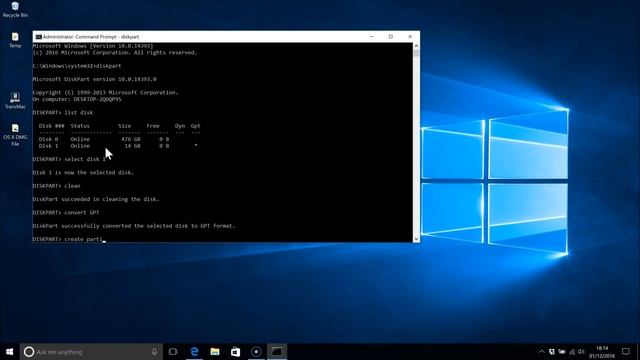Click the 'list disk' command line
The image size is (640, 360).
63,113
